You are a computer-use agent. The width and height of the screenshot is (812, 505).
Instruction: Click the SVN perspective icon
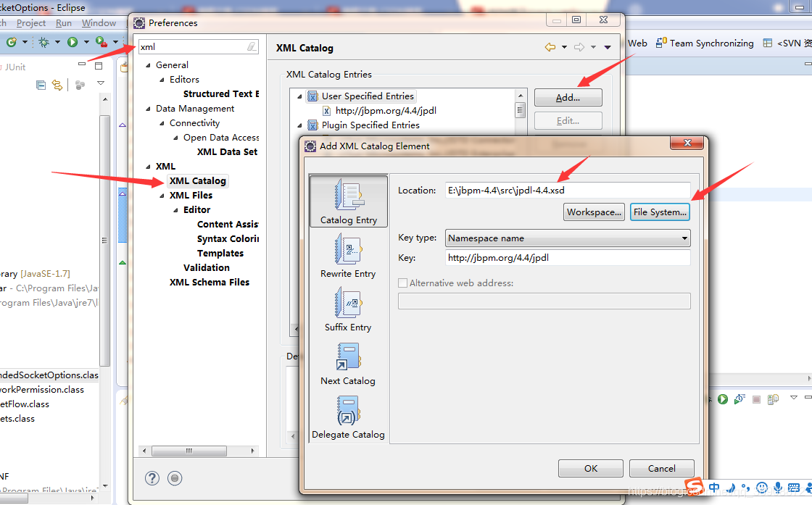pos(768,43)
